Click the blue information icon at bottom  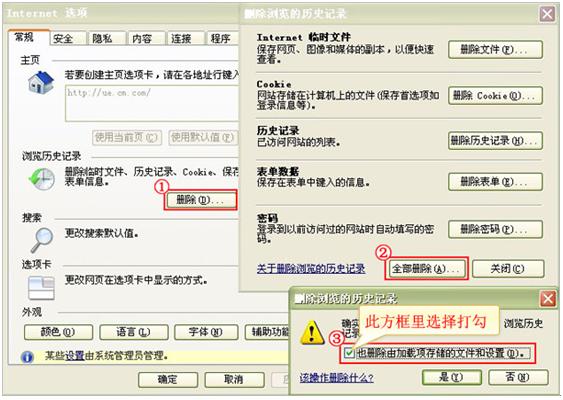pos(27,357)
